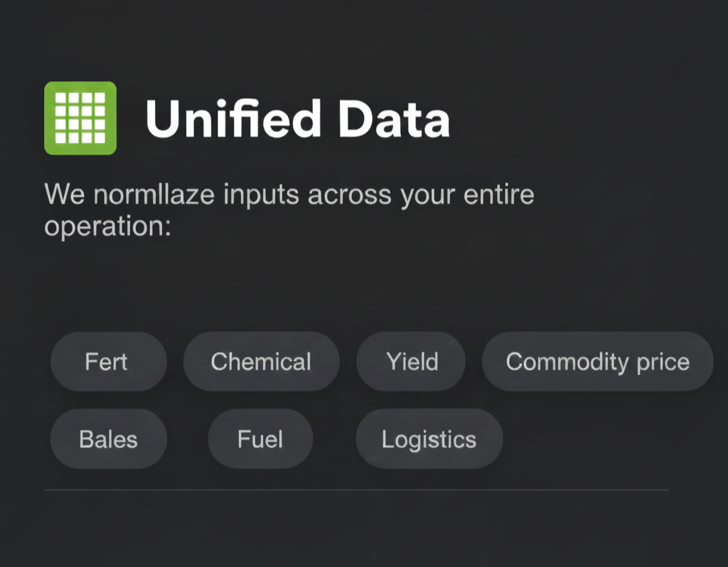The image size is (728, 567).
Task: Select the Bales chip
Action: click(109, 439)
